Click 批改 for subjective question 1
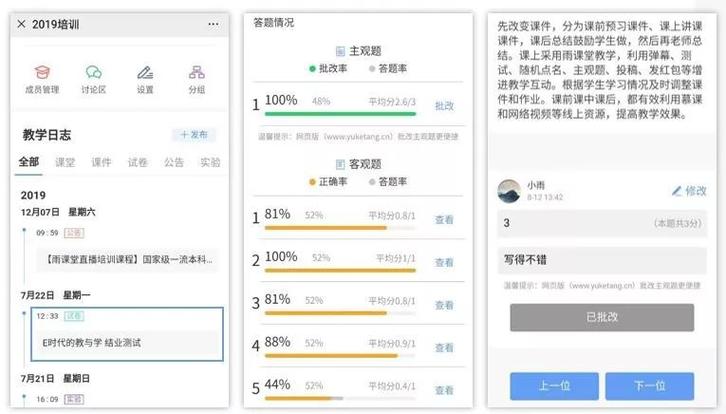Image resolution: width=726 pixels, height=414 pixels. coord(444,106)
